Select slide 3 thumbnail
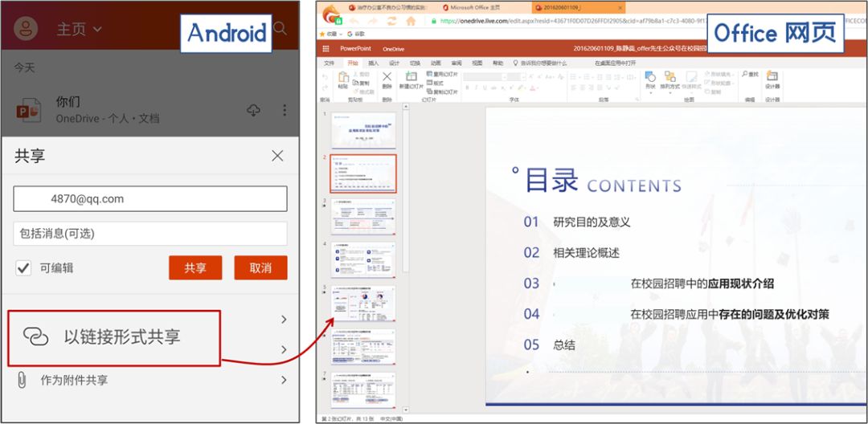The width and height of the screenshot is (868, 424). tap(363, 217)
